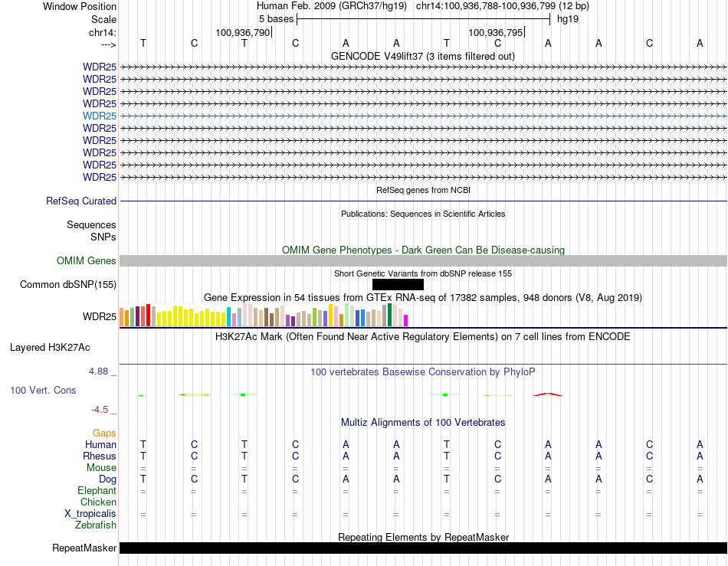Select the Mouse alignment row label

point(101,468)
